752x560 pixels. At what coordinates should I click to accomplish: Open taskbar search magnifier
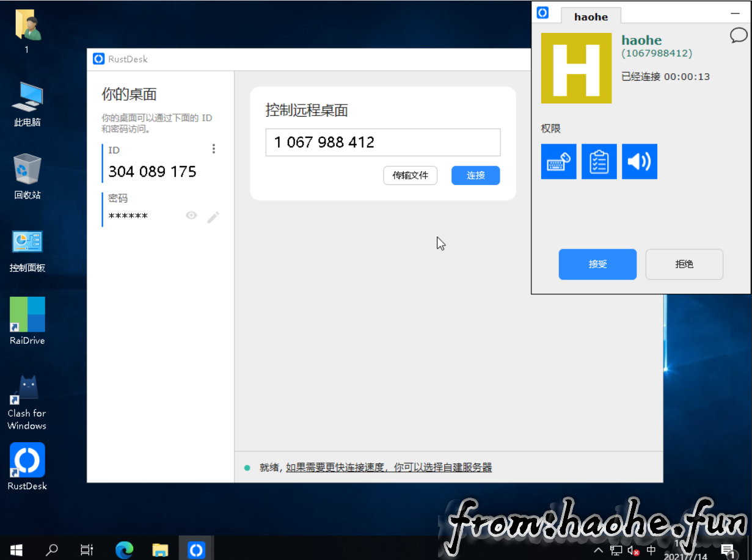tap(52, 550)
